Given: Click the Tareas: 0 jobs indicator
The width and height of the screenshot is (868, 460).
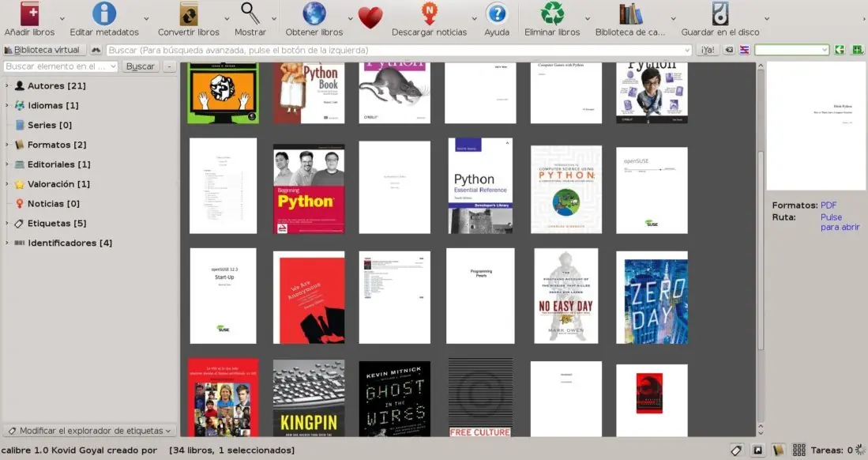Looking at the screenshot, I should 832,450.
